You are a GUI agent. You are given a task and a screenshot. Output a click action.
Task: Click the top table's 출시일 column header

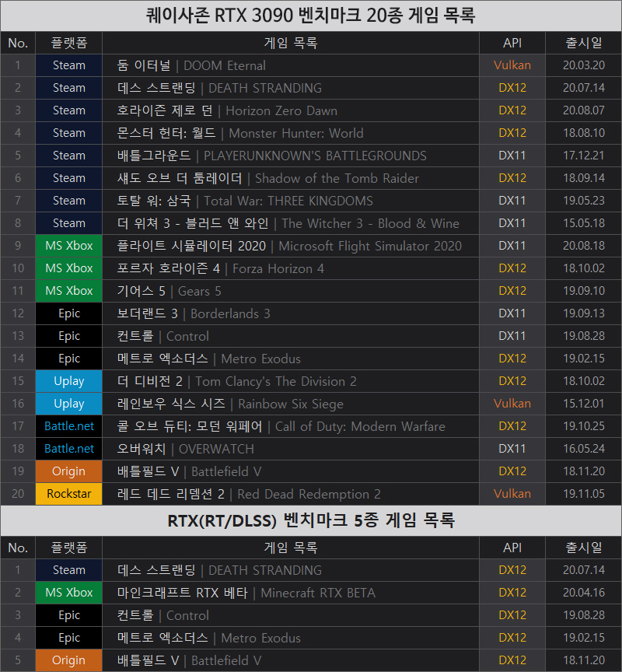[584, 43]
